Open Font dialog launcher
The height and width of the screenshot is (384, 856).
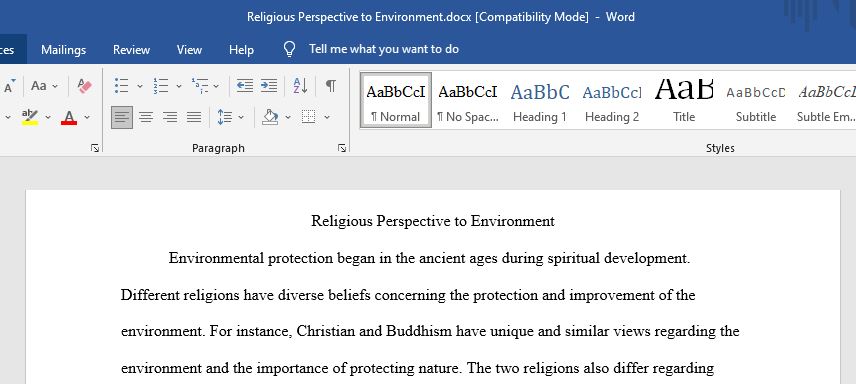(x=95, y=148)
